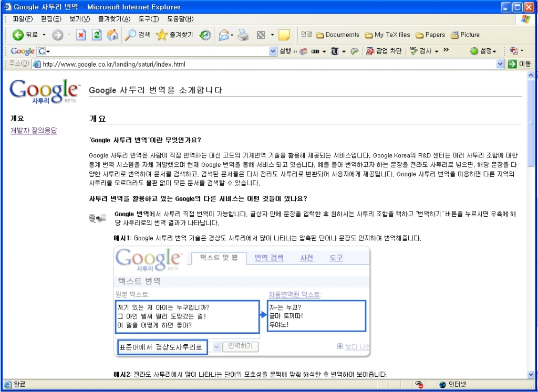Screen dimensions: 538x392
Task: Open the Adobe PDF icon dropdown arrow
Action: tap(522, 51)
